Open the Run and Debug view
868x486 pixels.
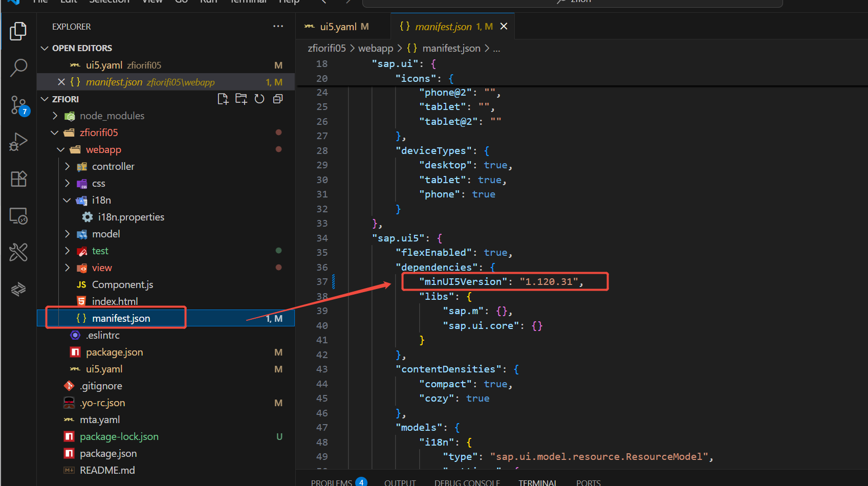(x=18, y=142)
